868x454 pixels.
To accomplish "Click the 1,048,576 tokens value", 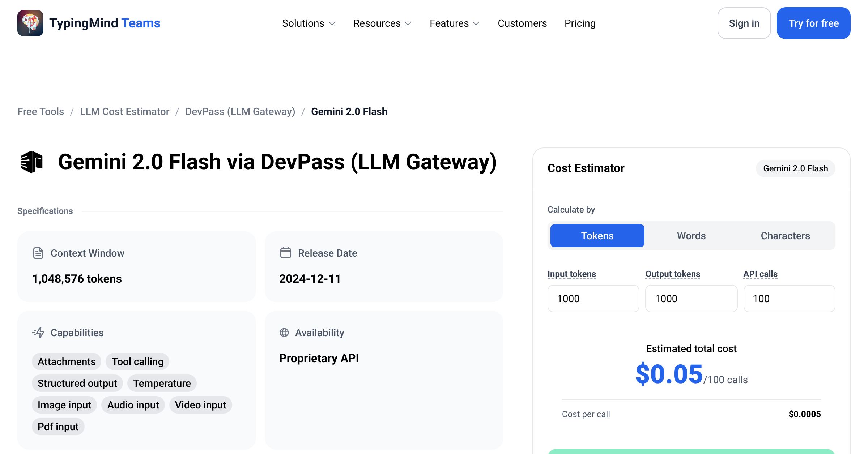I will pyautogui.click(x=77, y=279).
